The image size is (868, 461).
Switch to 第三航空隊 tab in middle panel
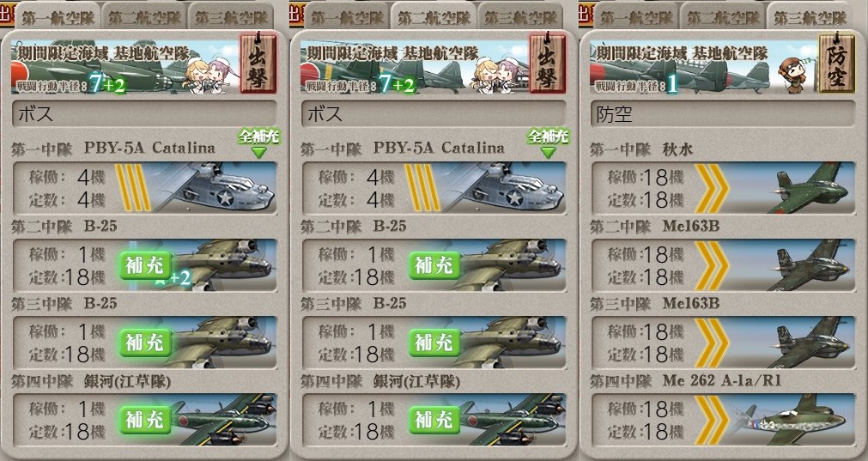coord(520,17)
